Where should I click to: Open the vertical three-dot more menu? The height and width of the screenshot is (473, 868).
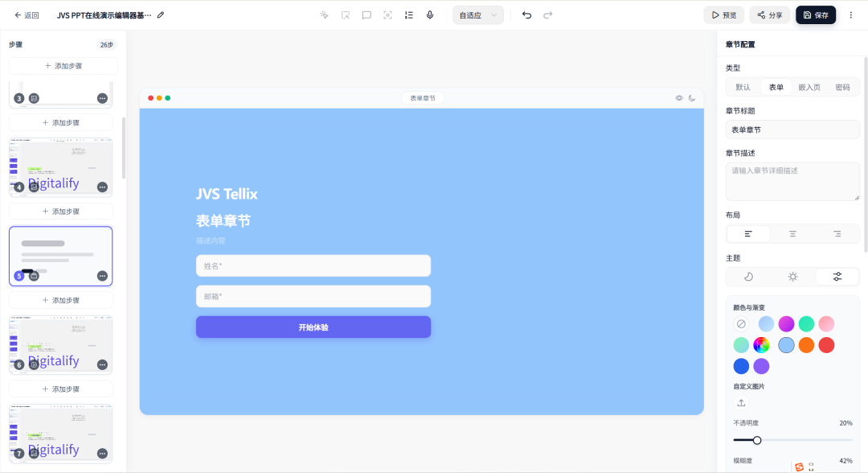pos(851,15)
